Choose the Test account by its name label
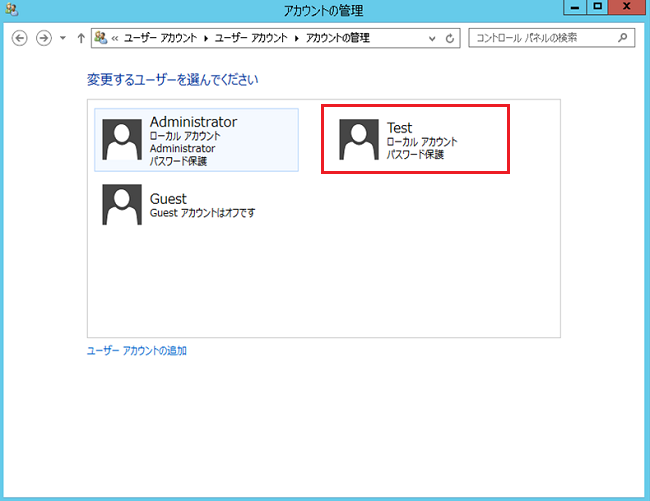The image size is (650, 501). [x=399, y=128]
